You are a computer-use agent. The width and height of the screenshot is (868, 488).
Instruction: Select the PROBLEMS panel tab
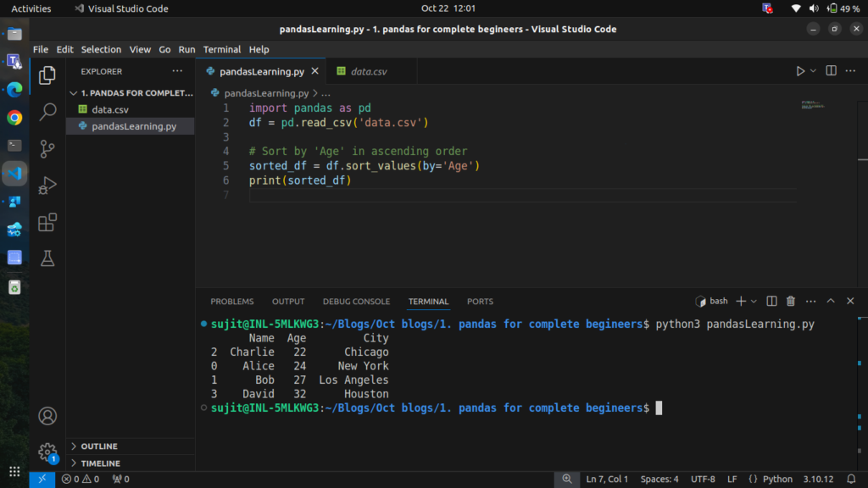coord(231,302)
